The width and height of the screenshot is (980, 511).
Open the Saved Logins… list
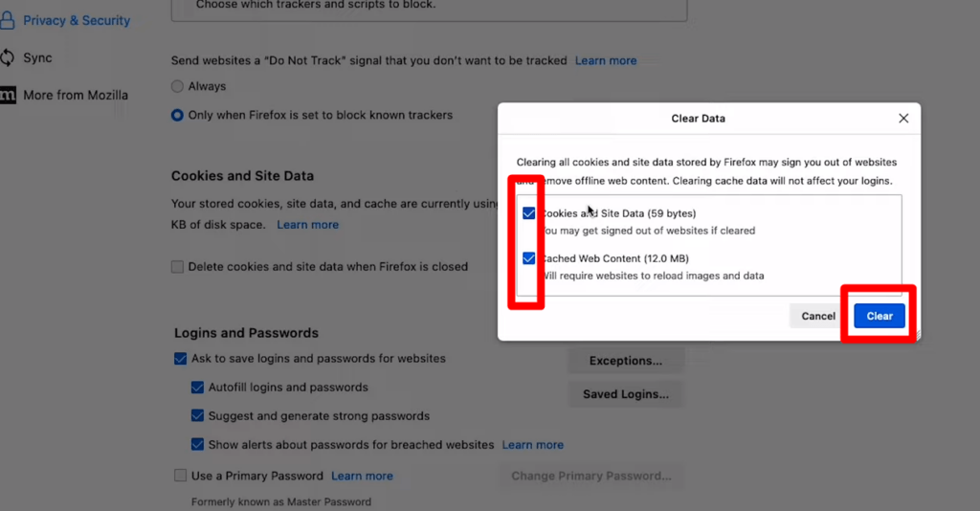626,394
